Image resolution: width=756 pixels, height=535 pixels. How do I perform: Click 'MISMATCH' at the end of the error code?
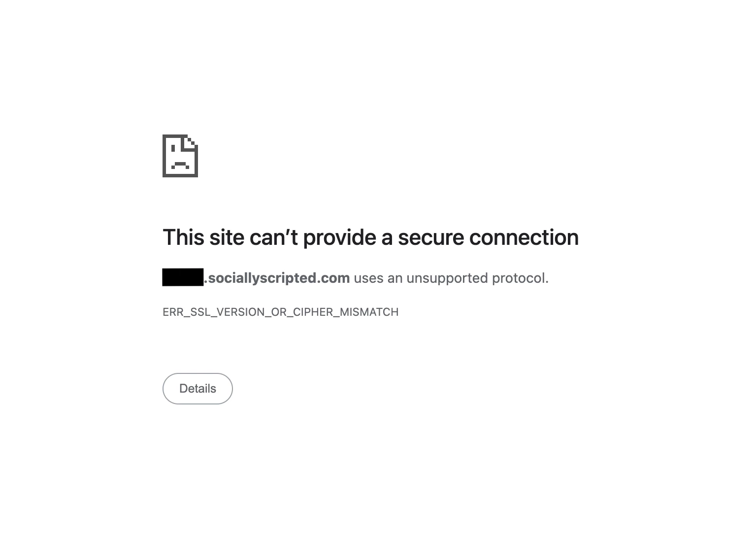click(369, 312)
